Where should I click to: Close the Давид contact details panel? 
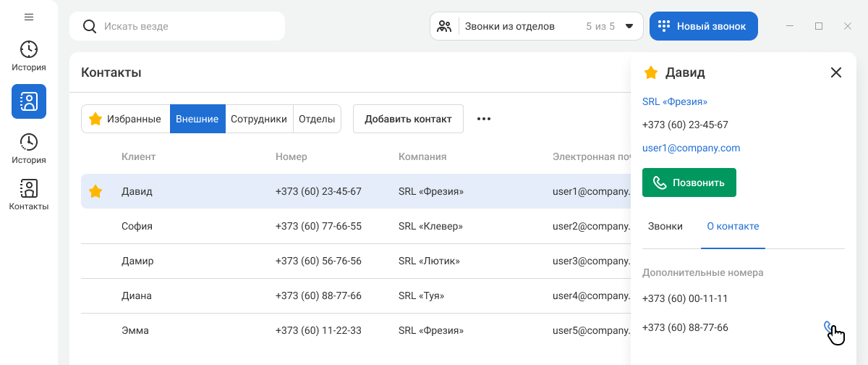[836, 72]
